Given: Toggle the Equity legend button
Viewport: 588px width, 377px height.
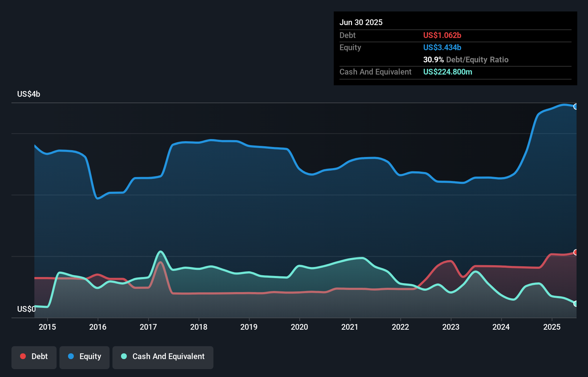Looking at the screenshot, I should [85, 357].
